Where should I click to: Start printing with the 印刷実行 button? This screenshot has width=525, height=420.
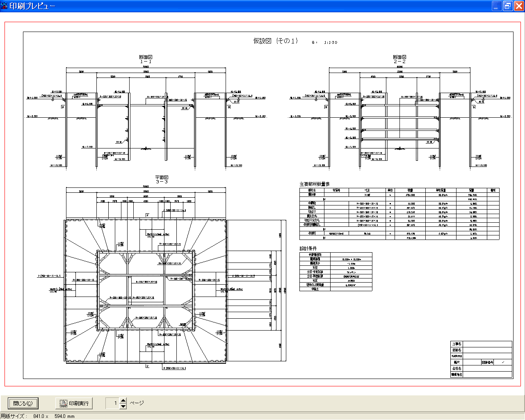tap(74, 403)
